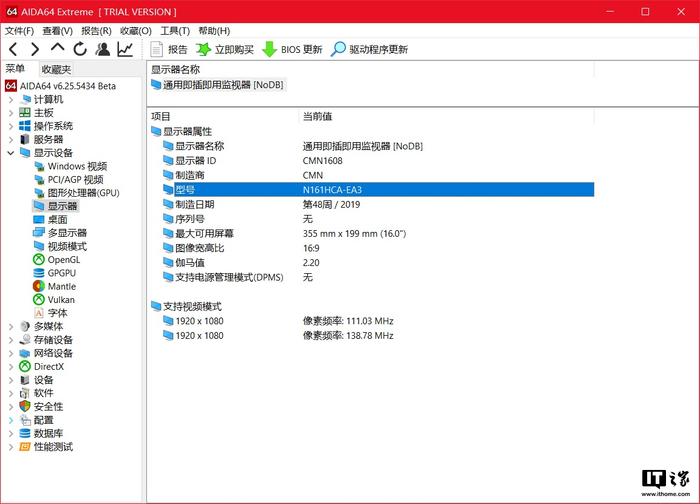Select the 通用即插即用监视器 [NoDB] entry in top list
Viewport: 700px width, 504px height.
pos(218,85)
